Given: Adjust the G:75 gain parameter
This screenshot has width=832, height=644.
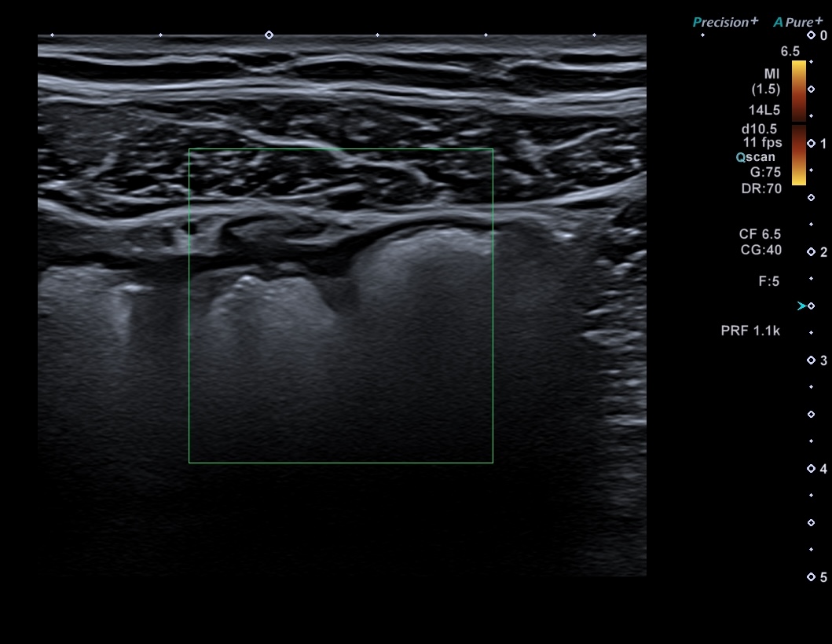Looking at the screenshot, I should click(x=765, y=172).
